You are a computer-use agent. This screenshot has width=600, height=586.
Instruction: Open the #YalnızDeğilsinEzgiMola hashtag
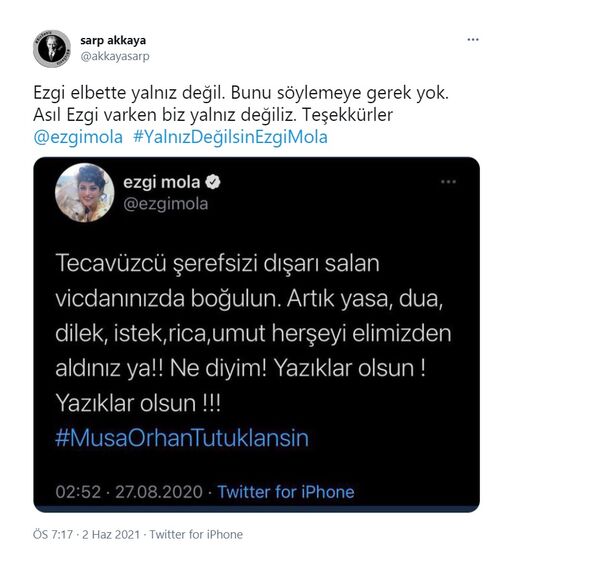tap(230, 137)
